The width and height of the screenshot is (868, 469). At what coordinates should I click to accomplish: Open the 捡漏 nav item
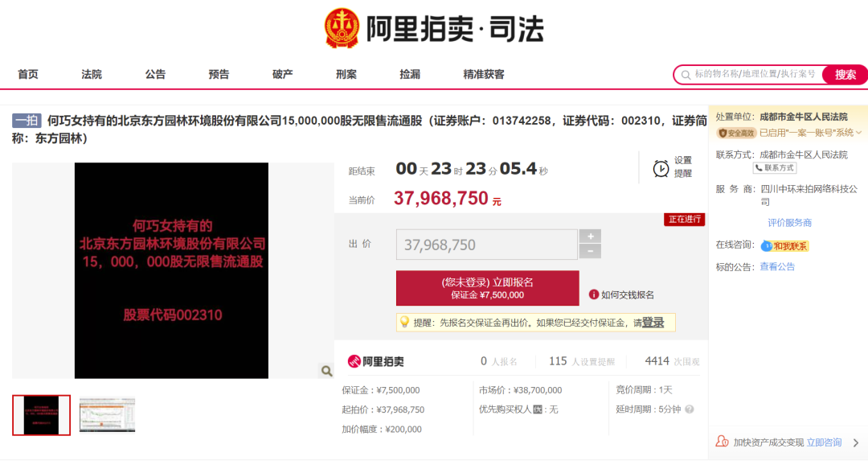(410, 74)
